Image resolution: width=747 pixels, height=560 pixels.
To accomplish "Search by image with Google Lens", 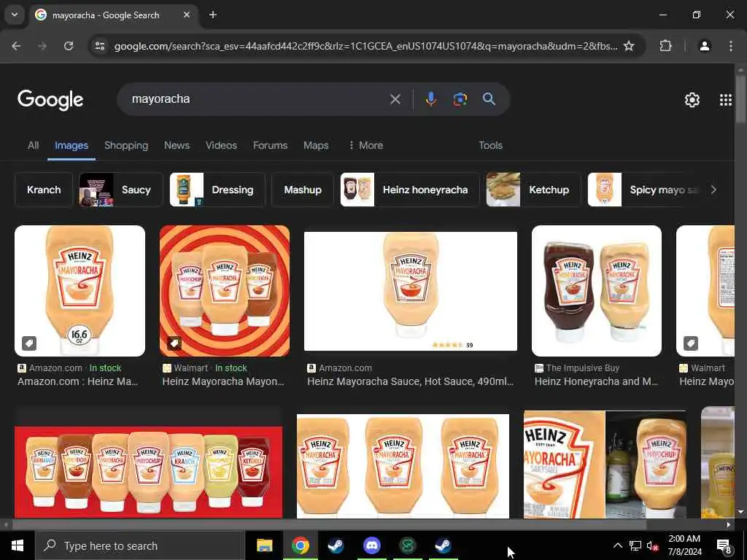I will pyautogui.click(x=460, y=99).
